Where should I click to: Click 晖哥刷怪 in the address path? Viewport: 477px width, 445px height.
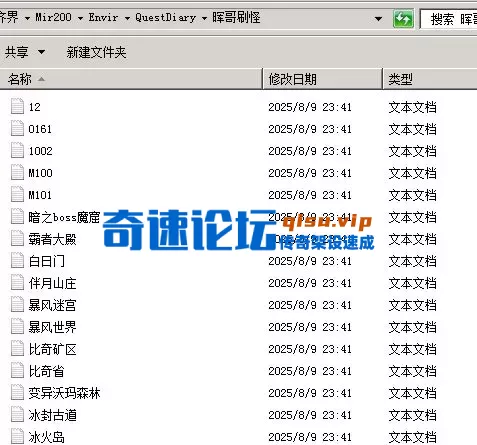tap(236, 17)
